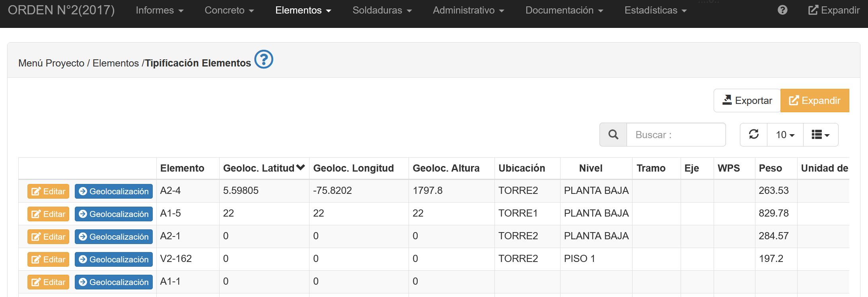This screenshot has width=868, height=297.
Task: Expand the Estadísticas dropdown menu
Action: pos(655,10)
